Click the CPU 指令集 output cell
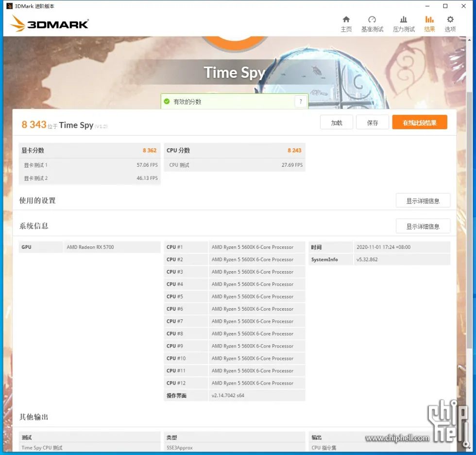The image size is (476, 455). (323, 448)
